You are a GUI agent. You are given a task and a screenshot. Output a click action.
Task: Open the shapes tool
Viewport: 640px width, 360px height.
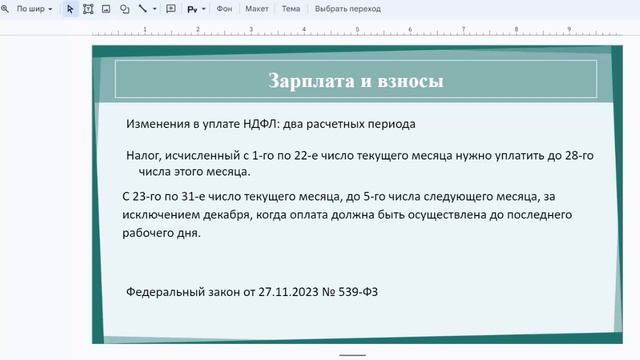point(124,9)
